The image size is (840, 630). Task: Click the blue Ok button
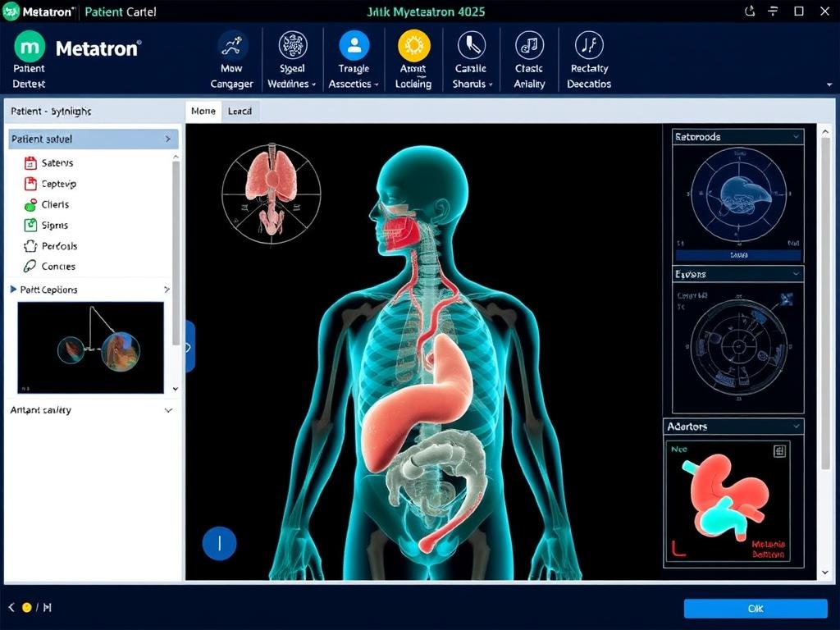pos(755,609)
